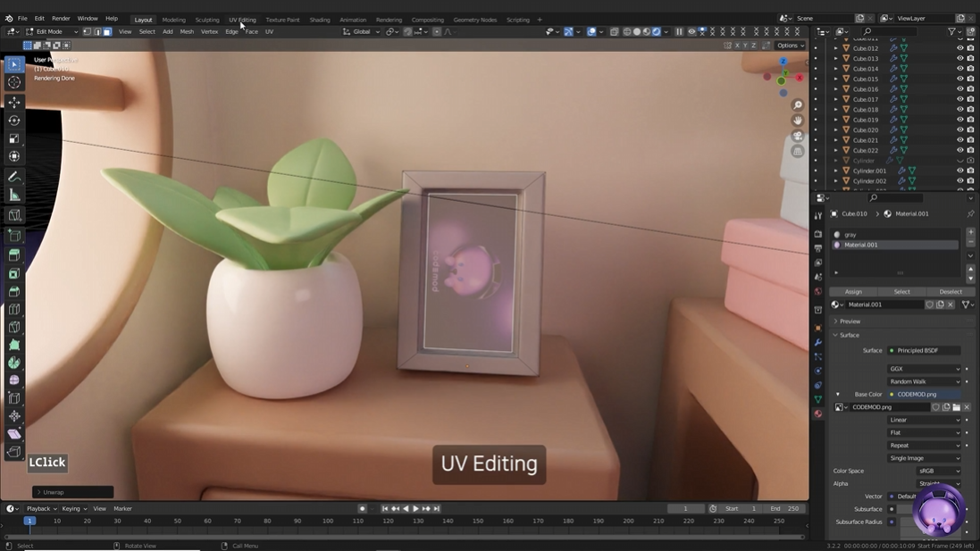Open the sRGB color space dropdown
Viewport: 980px width, 551px height.
(939, 471)
